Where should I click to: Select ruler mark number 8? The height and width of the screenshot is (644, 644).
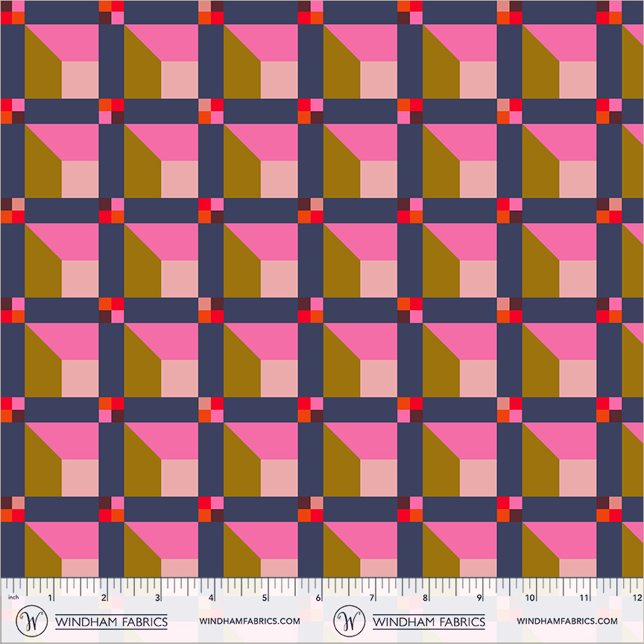pos(425,598)
